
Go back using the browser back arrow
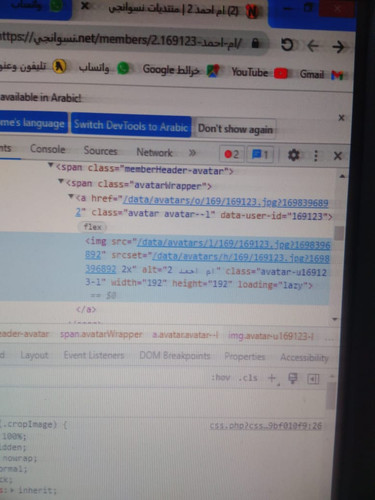[x=313, y=46]
